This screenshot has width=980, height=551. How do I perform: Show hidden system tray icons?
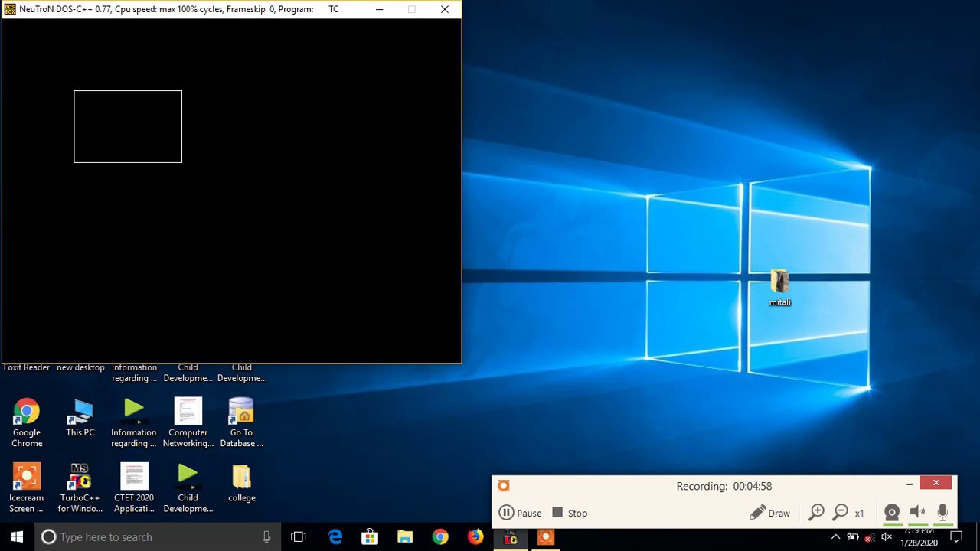tap(835, 537)
